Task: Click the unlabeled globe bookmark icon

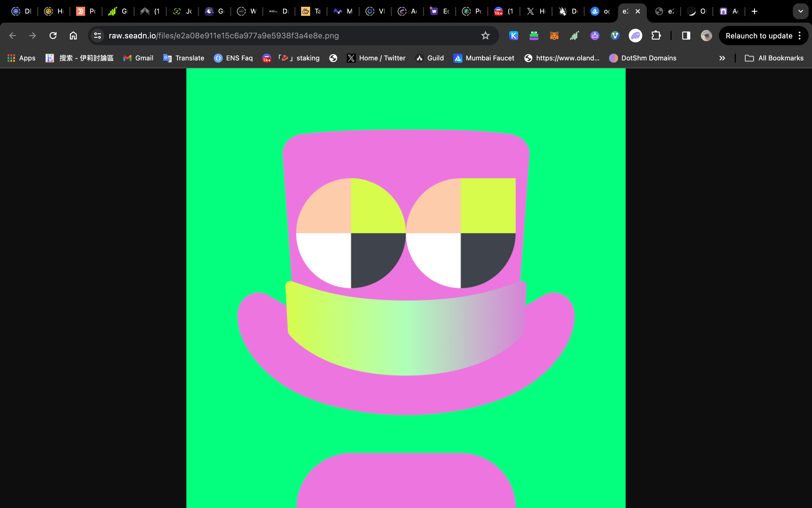Action: point(333,58)
